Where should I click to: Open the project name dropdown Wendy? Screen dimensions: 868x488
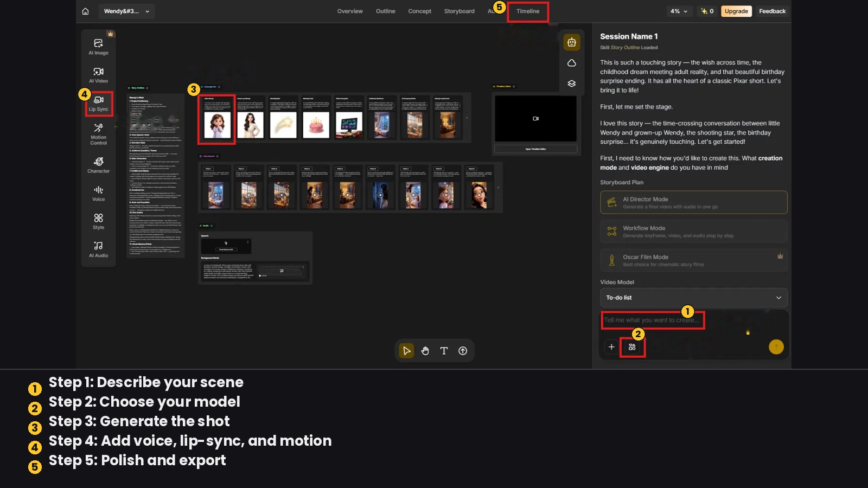(x=126, y=11)
